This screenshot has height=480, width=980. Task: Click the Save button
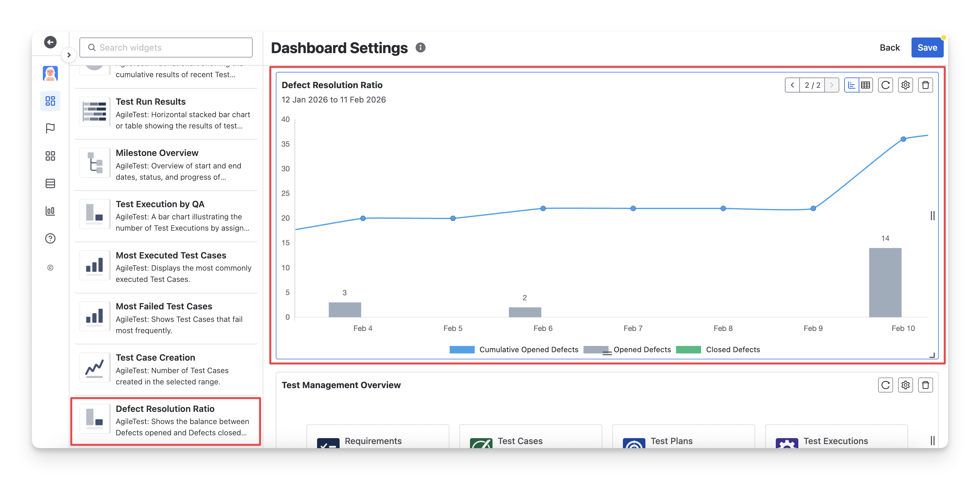click(927, 47)
